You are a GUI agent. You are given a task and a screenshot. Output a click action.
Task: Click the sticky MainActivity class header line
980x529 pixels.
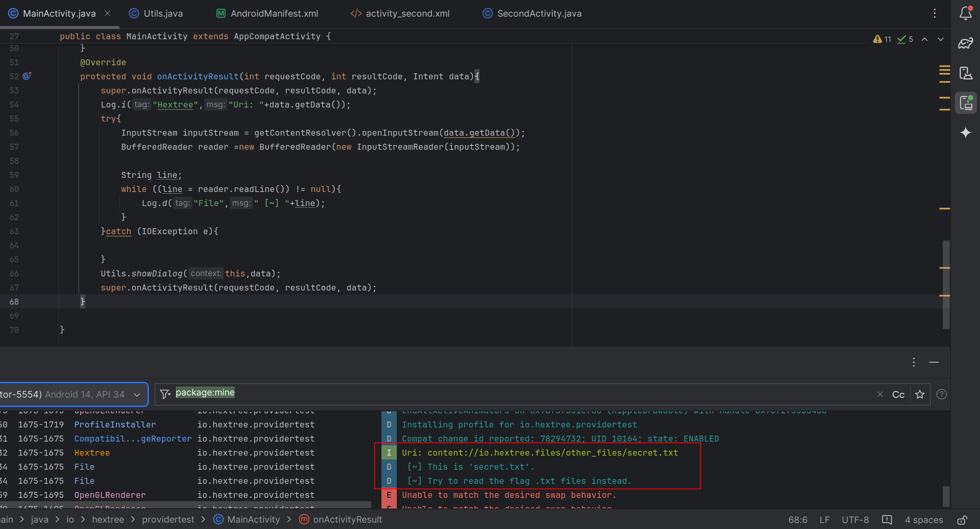coord(195,36)
